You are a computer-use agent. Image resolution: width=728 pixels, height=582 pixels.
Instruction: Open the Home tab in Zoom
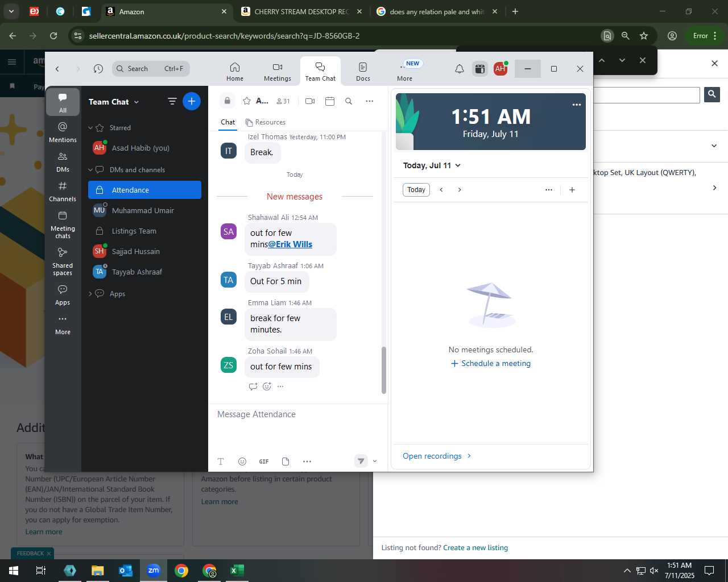point(234,72)
